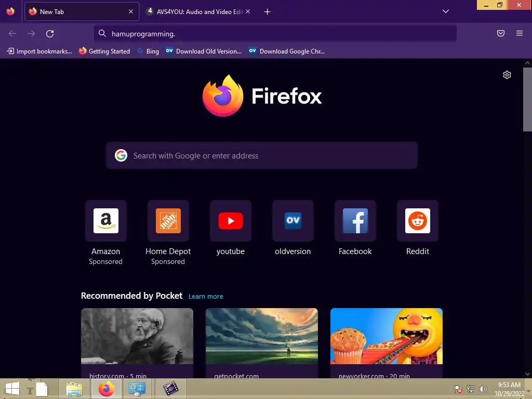This screenshot has width=532, height=399.
Task: Open the Reddit shortcut tile
Action: (418, 221)
